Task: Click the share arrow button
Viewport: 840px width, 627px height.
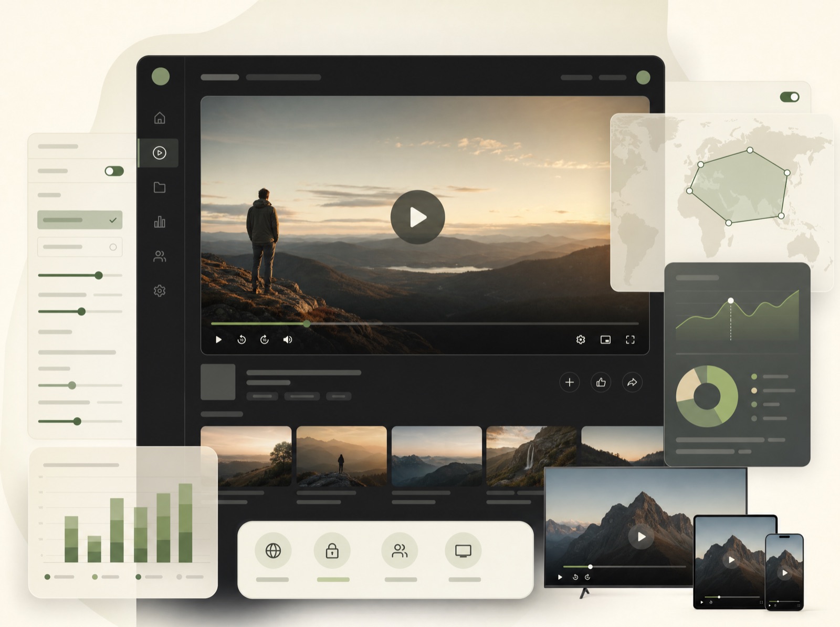Action: click(x=632, y=382)
